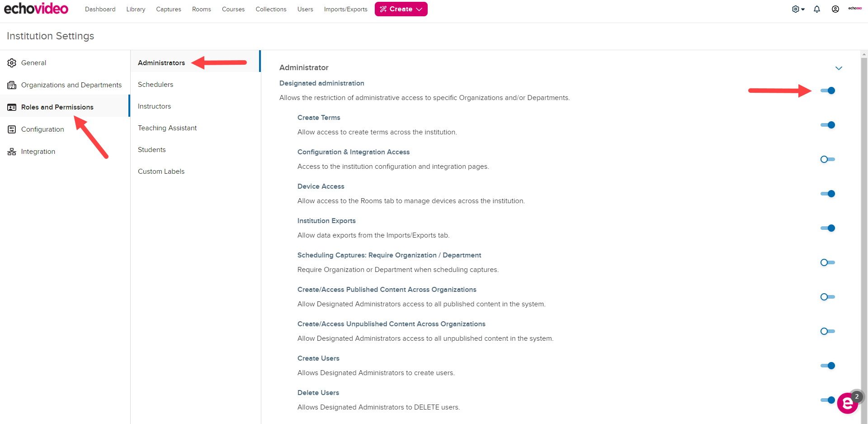Open the Custom Labels section
This screenshot has height=424, width=868.
click(x=161, y=172)
